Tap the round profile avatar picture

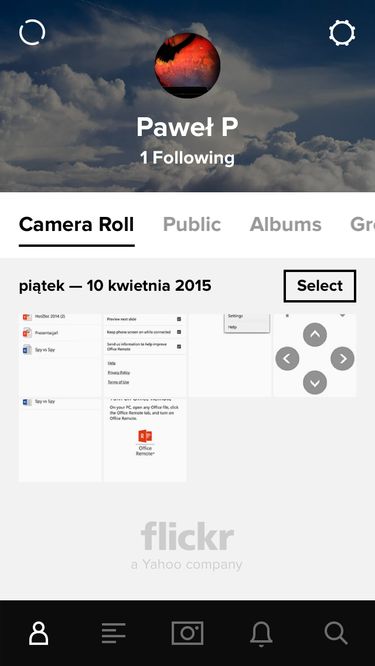(x=187, y=65)
